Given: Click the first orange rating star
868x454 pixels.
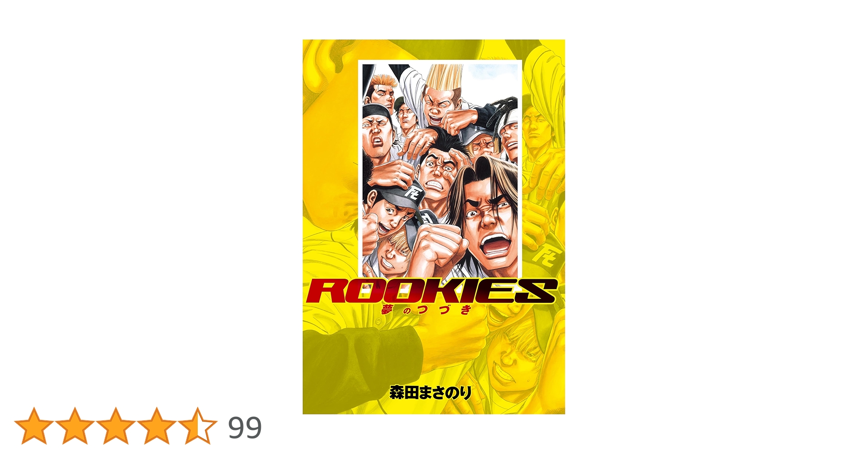Looking at the screenshot, I should pos(34,426).
